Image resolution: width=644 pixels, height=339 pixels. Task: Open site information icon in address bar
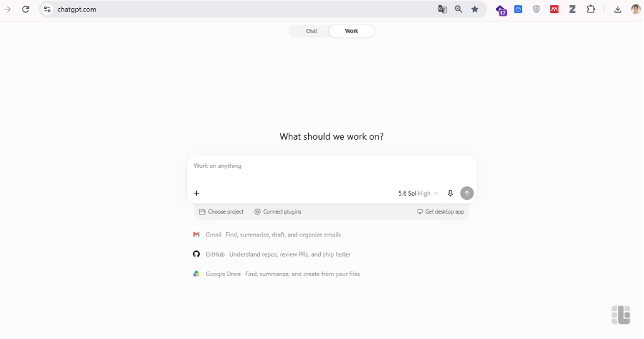[x=47, y=9]
